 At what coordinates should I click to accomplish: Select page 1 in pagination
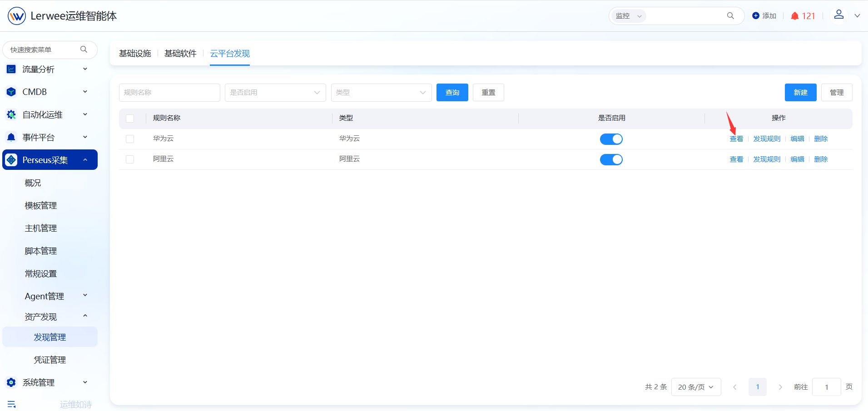[x=758, y=387]
